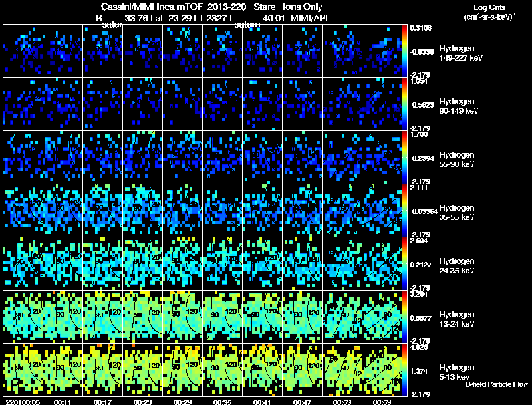The width and height of the screenshot is (532, 405).
Task: Open the last panel in the 5-13 keV row
Action: [382, 370]
